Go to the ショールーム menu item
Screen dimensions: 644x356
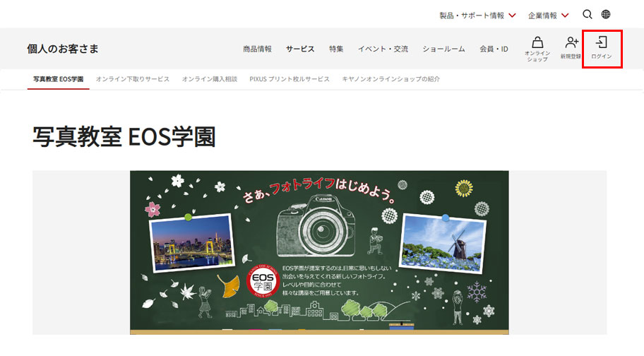(443, 49)
